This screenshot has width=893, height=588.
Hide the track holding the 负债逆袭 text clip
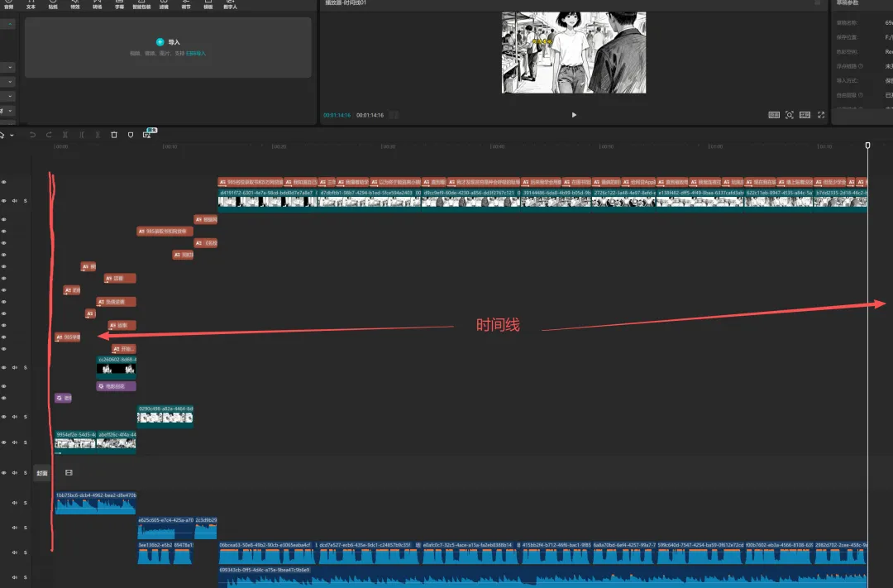(3, 302)
